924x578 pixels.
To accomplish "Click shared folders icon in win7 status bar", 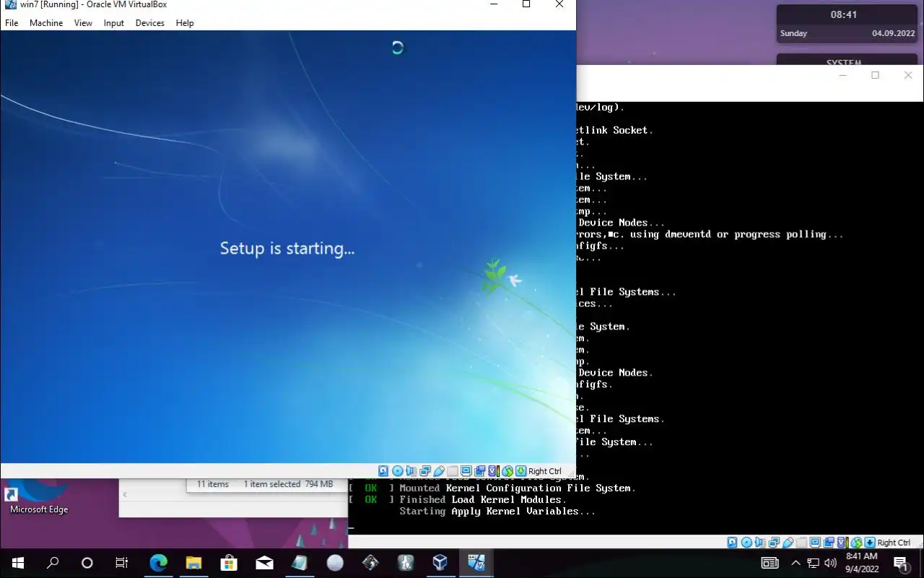I will pyautogui.click(x=452, y=471).
